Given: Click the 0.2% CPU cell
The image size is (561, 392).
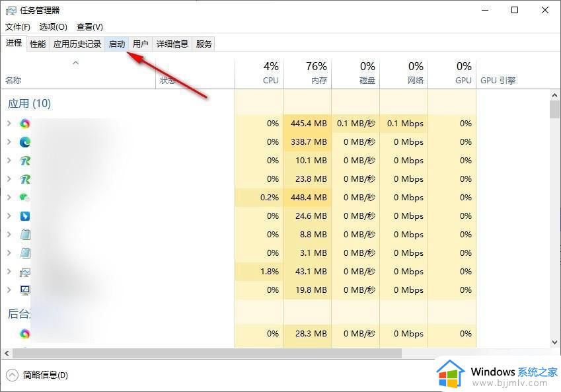Looking at the screenshot, I should coord(259,197).
